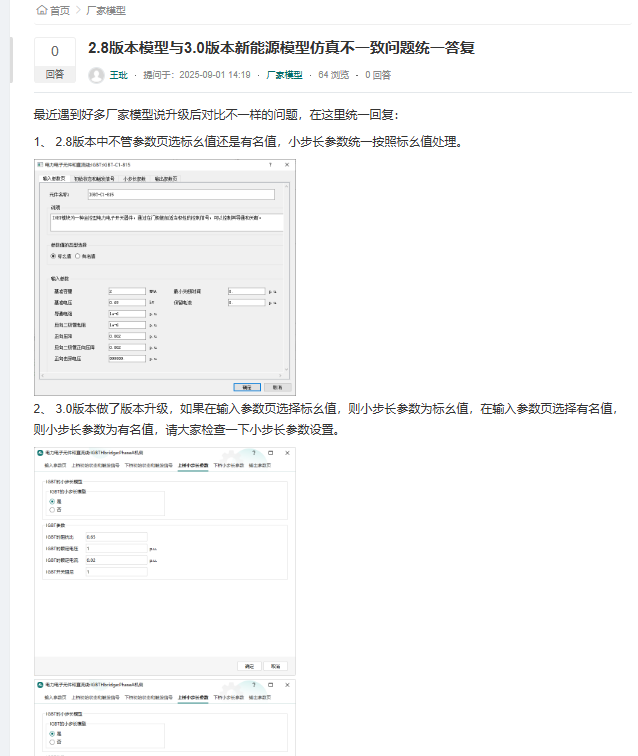Select the 标幺值 radio button in first dialog
This screenshot has width=638, height=756.
click(53, 255)
